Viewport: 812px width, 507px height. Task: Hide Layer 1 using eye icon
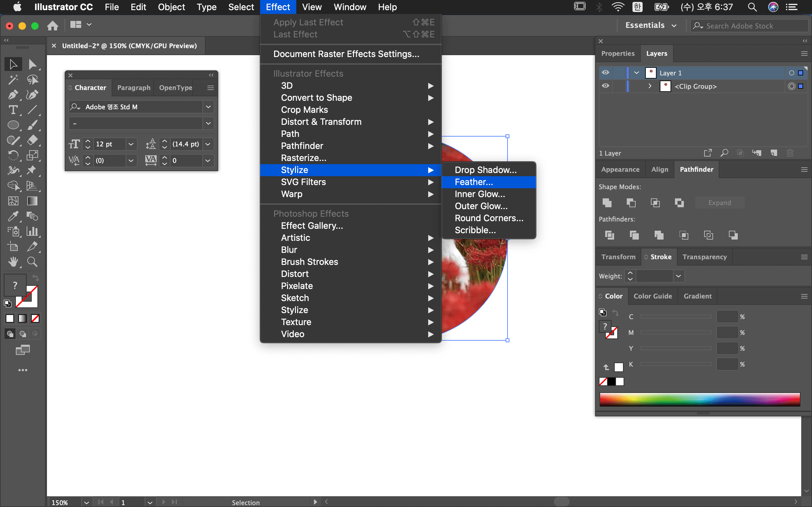pyautogui.click(x=605, y=73)
